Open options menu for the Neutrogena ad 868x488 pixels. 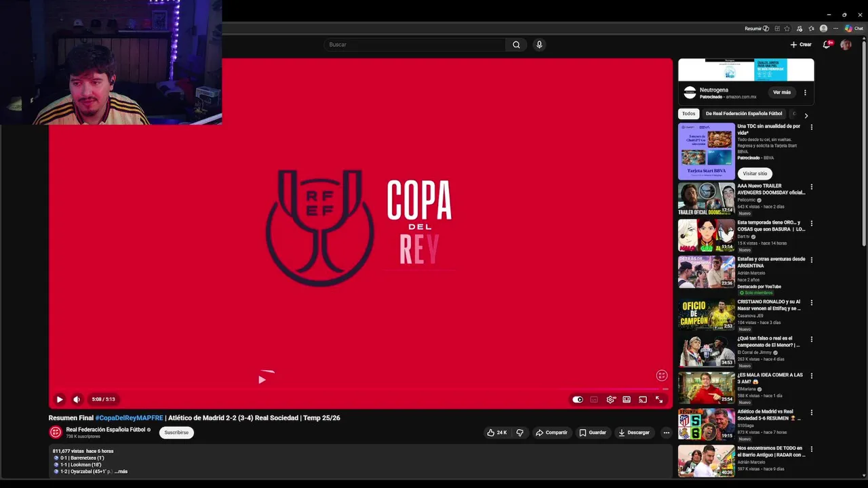(x=806, y=92)
